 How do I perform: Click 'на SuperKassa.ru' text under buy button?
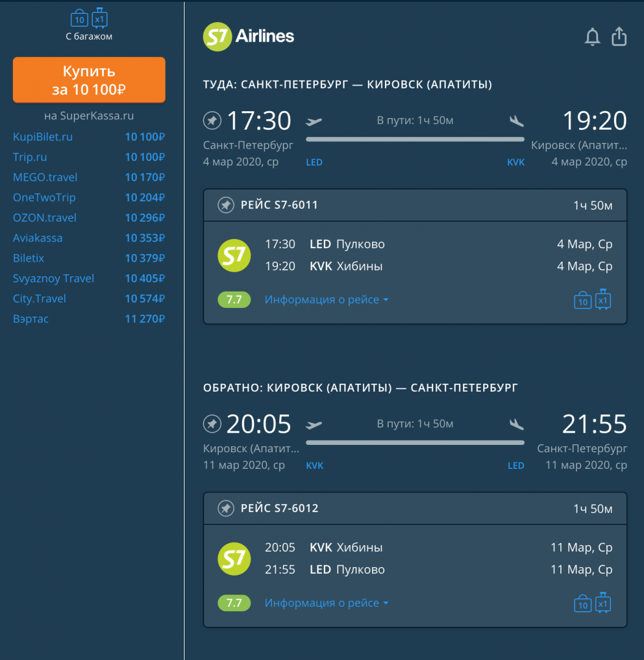click(x=89, y=116)
